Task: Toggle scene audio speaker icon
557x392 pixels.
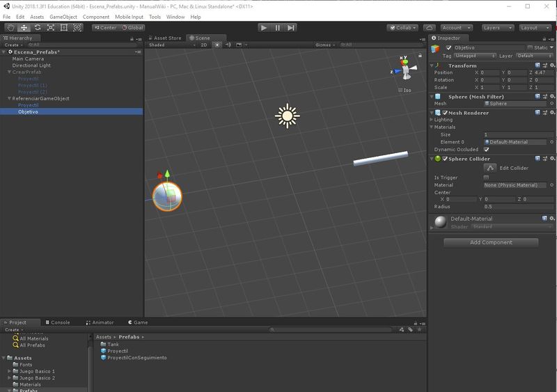Action: (x=228, y=45)
